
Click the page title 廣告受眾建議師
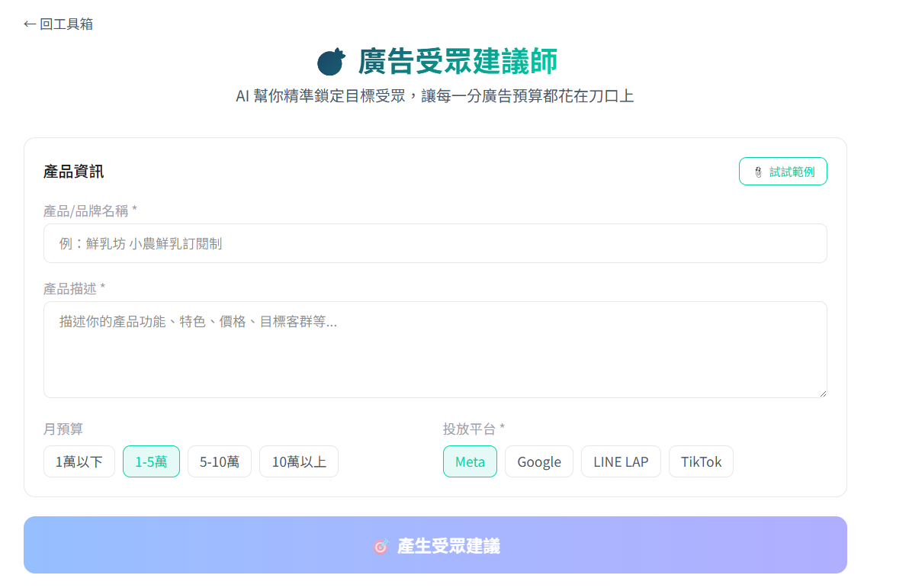coord(458,61)
